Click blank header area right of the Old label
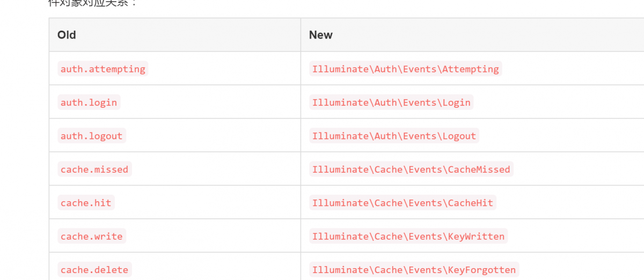The height and width of the screenshot is (280, 644). click(188, 35)
